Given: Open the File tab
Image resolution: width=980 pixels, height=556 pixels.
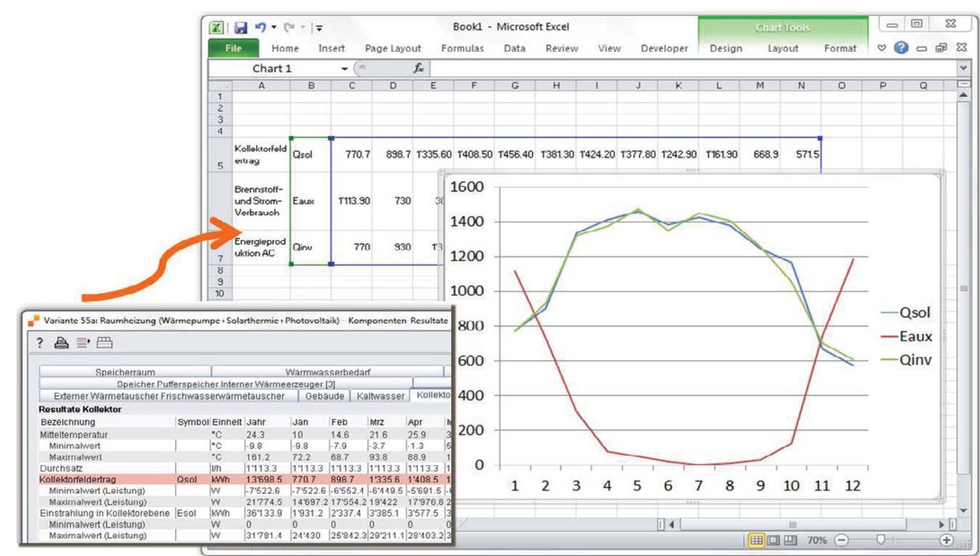Looking at the screenshot, I should (x=233, y=48).
